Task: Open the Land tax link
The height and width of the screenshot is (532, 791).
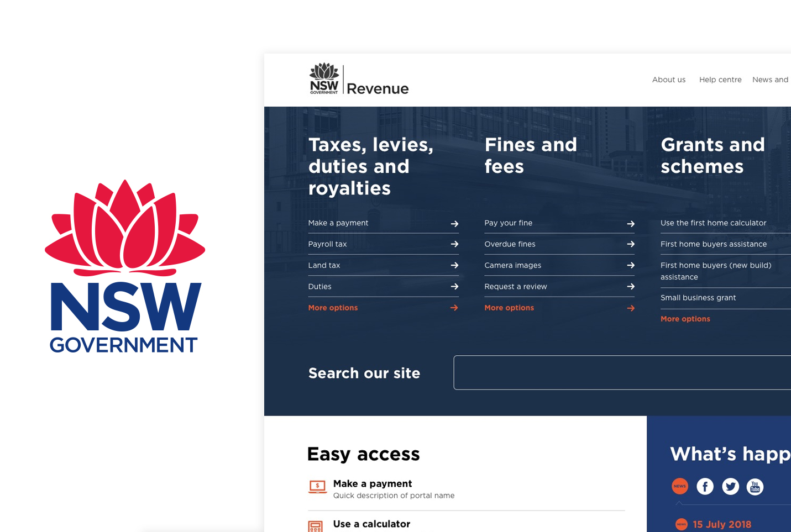Action: coord(324,265)
